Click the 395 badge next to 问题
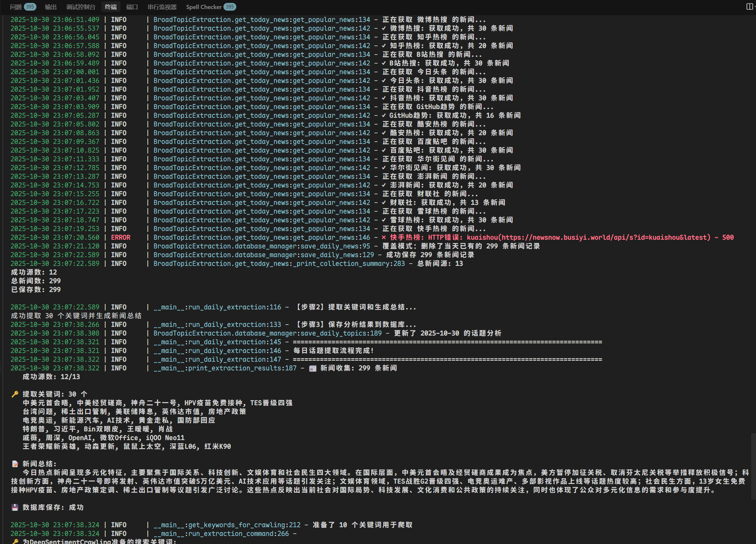756x544 pixels. 30,7
